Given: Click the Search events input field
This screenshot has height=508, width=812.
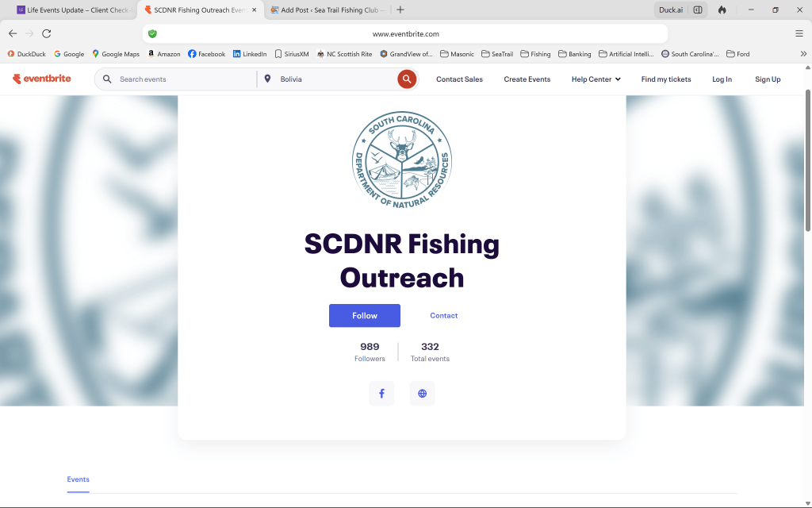Looking at the screenshot, I should [x=182, y=79].
